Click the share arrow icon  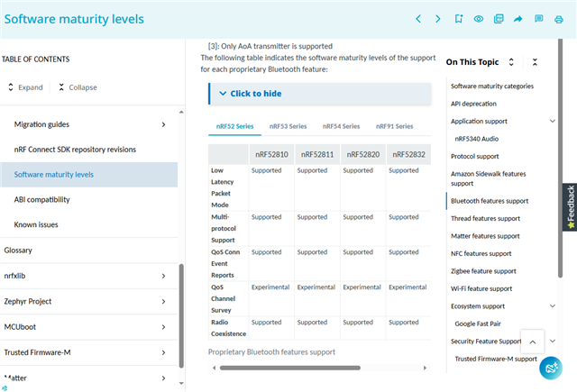[518, 19]
